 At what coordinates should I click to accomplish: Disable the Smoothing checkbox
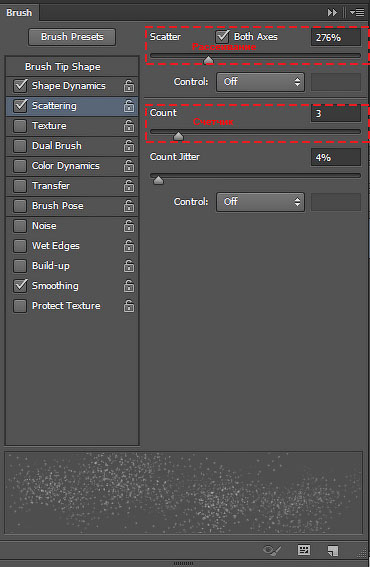click(x=20, y=286)
